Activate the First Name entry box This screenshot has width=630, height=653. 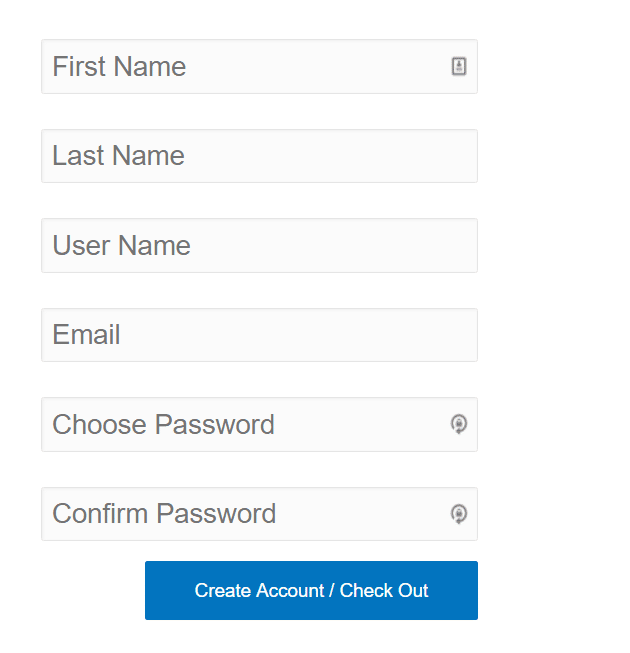[x=259, y=67]
